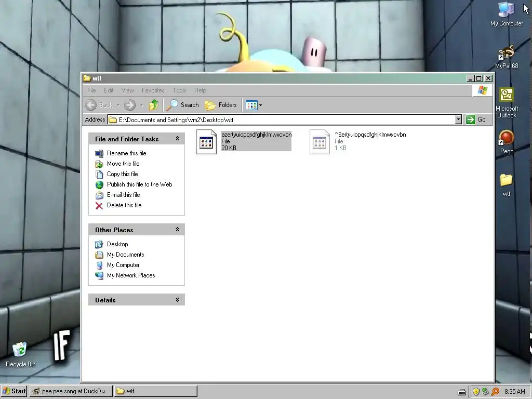Click the Copy this file icon

[x=99, y=175]
